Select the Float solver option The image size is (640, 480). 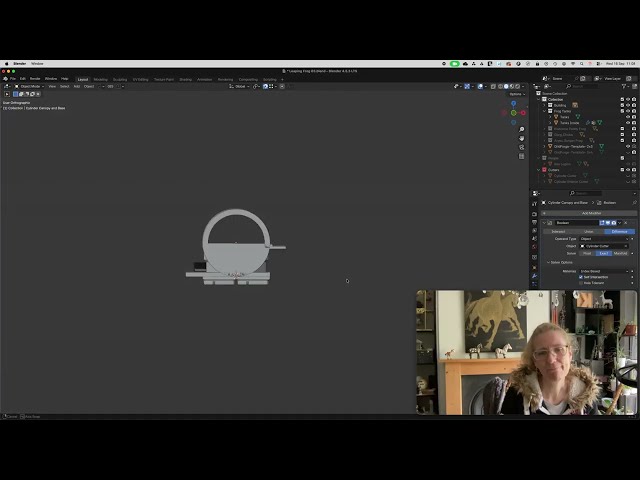point(587,253)
